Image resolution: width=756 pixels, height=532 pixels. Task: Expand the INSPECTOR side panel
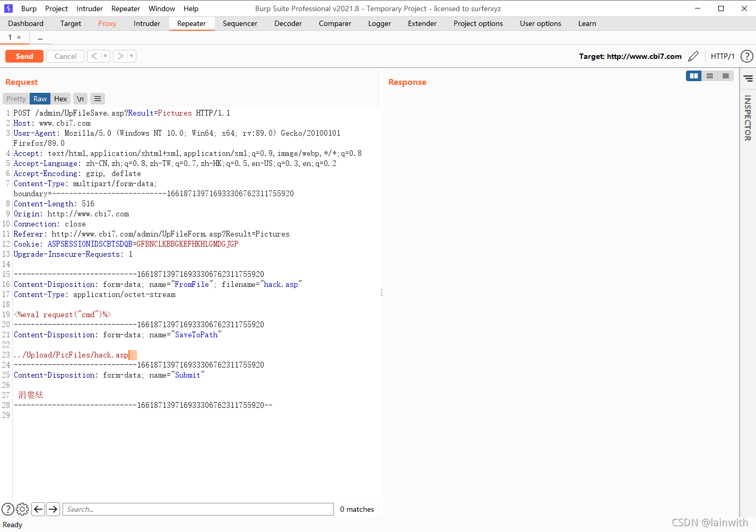pyautogui.click(x=748, y=118)
